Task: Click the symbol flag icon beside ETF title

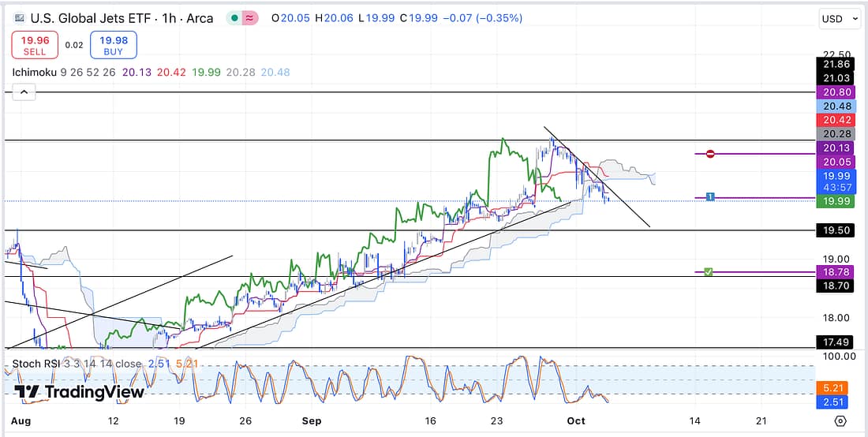Action: (19, 18)
